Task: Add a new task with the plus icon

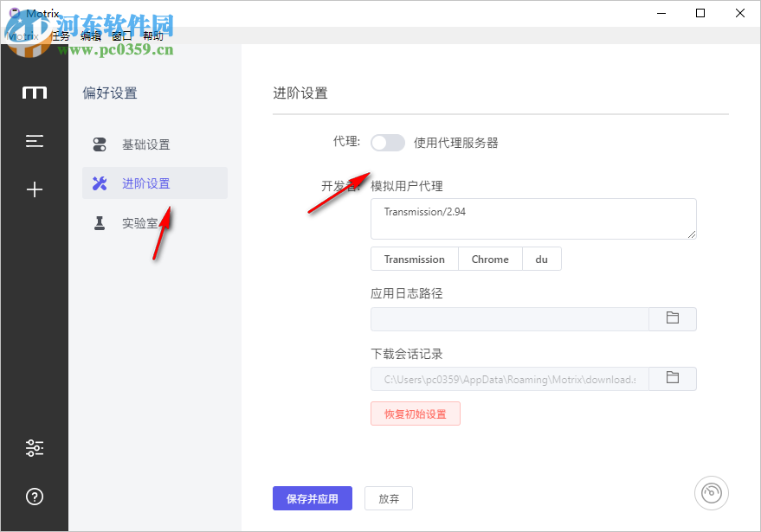Action: coord(35,189)
